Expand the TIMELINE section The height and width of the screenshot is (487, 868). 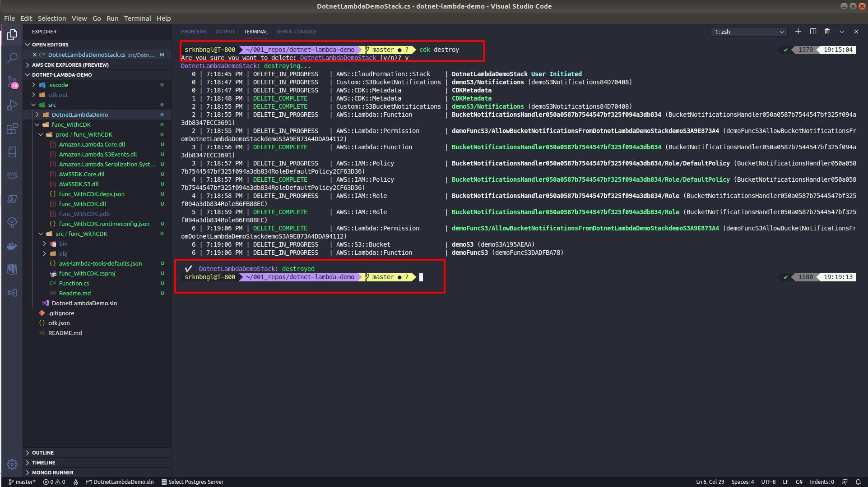coord(44,463)
